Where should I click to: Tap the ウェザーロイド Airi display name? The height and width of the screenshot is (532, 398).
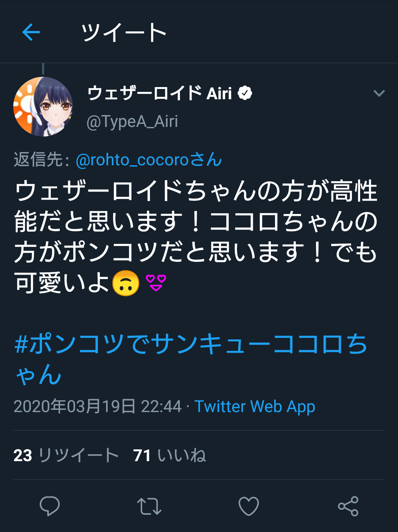pos(160,93)
